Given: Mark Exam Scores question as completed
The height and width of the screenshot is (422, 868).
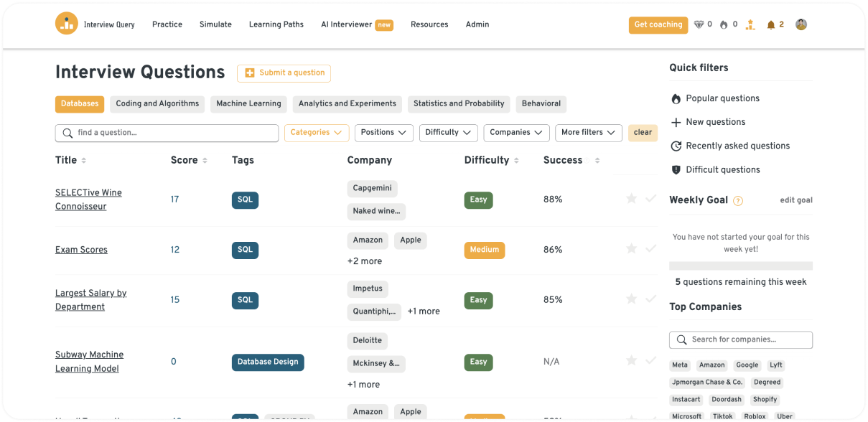Looking at the screenshot, I should 650,249.
